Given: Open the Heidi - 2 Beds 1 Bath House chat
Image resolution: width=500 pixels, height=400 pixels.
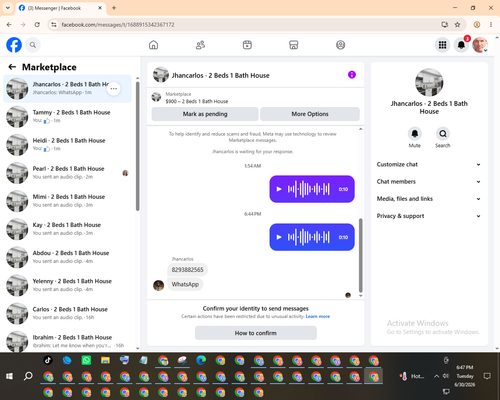Looking at the screenshot, I should pos(67,145).
